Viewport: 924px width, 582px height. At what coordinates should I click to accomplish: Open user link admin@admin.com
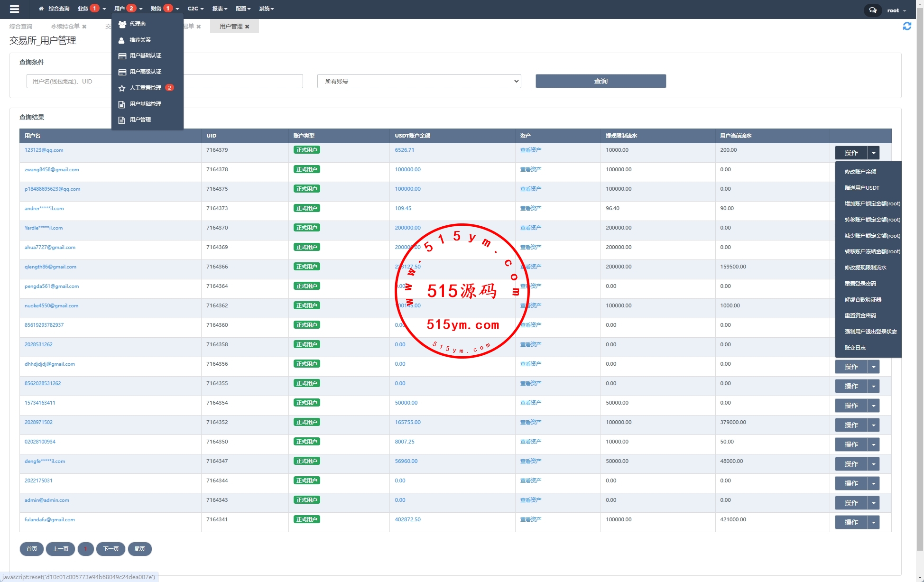tap(47, 500)
